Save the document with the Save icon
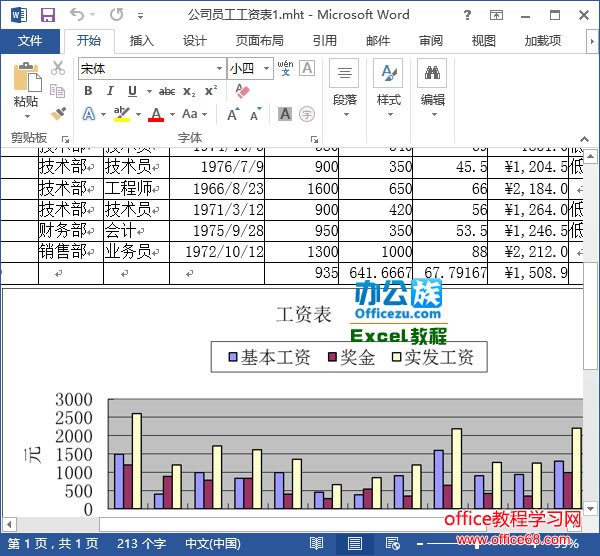The width and height of the screenshot is (600, 556). (47, 15)
